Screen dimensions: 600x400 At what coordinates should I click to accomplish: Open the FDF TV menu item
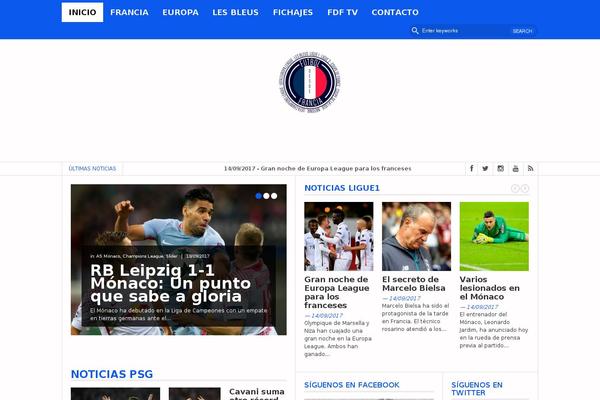pyautogui.click(x=342, y=12)
